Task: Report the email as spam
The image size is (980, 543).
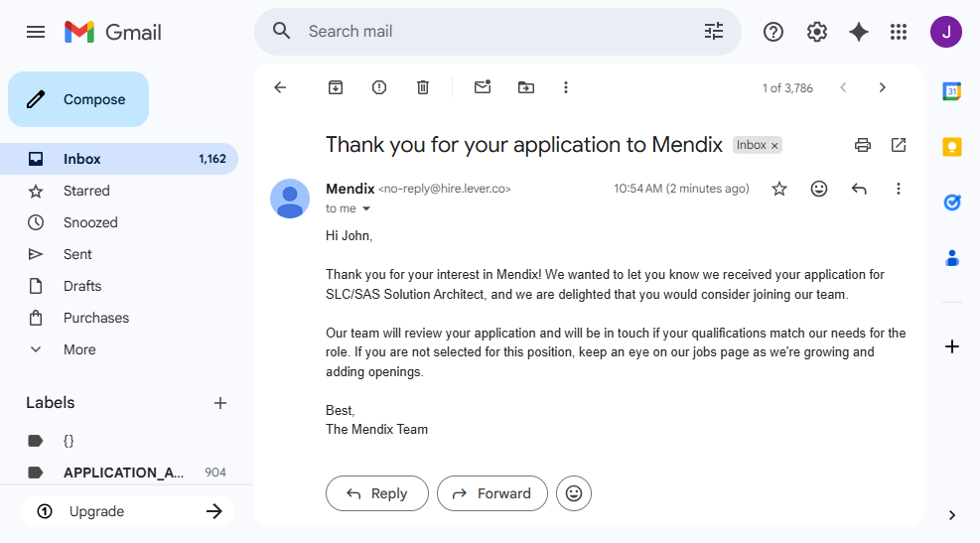Action: [x=379, y=87]
